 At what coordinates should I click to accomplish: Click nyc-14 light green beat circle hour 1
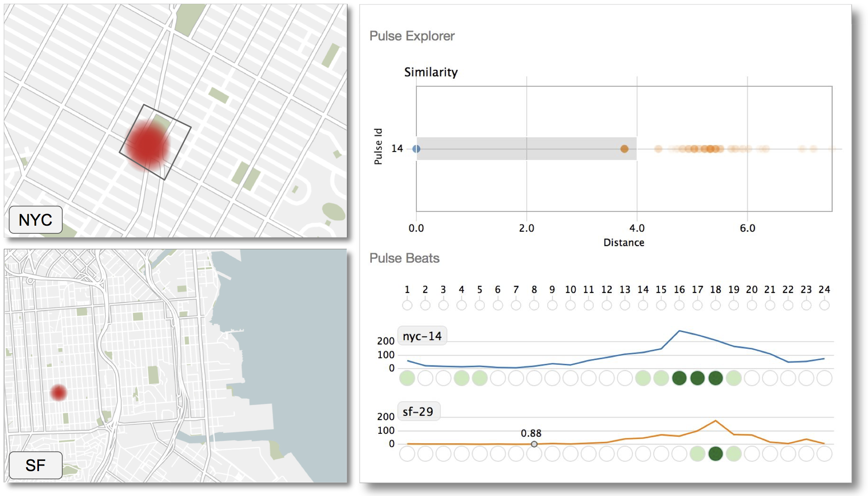coord(407,378)
